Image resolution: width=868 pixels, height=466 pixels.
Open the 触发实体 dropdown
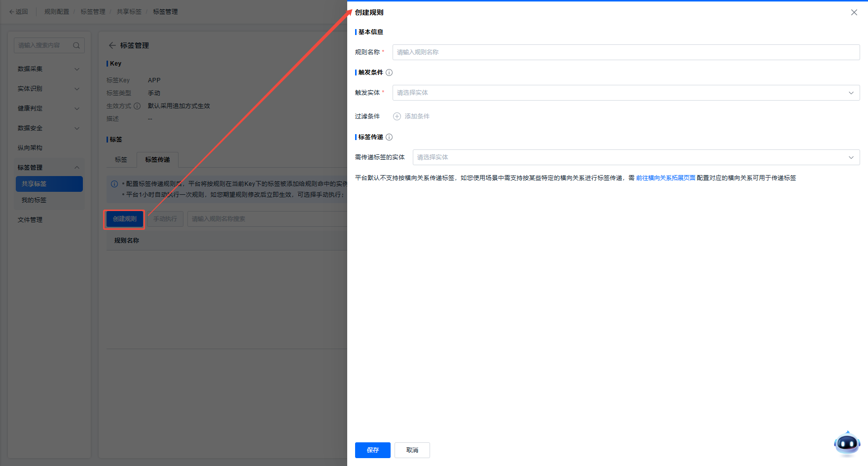click(625, 93)
